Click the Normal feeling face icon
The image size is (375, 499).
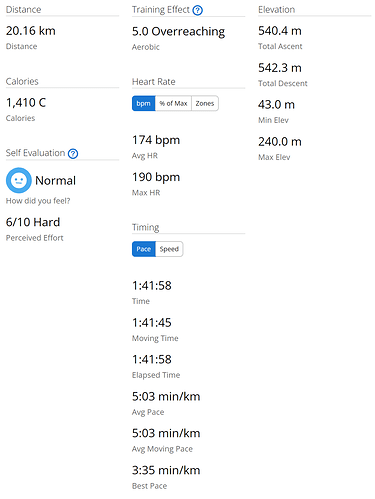click(19, 180)
